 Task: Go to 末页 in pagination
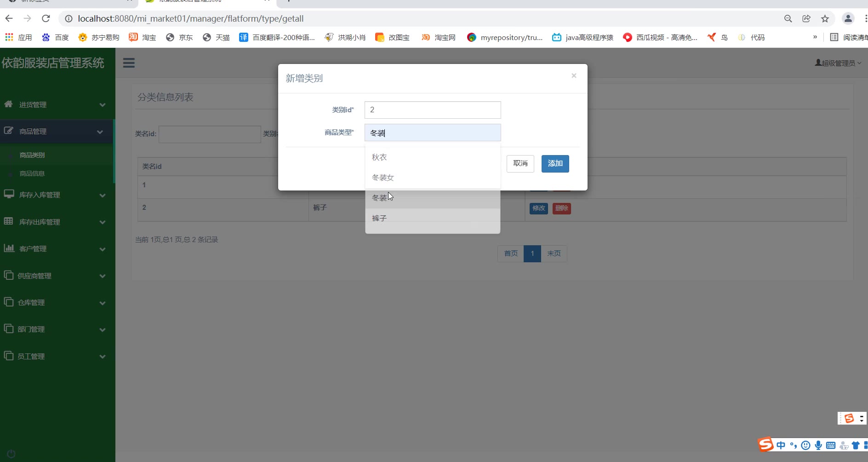point(554,254)
